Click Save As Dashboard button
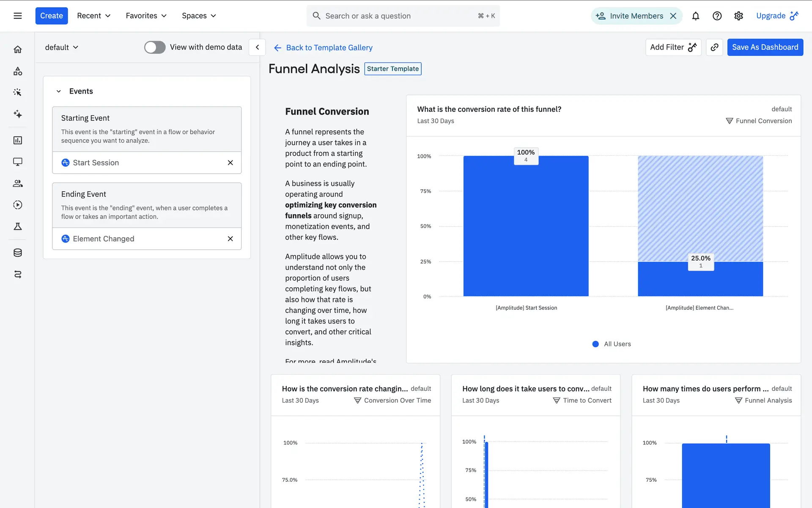The width and height of the screenshot is (812, 508). pyautogui.click(x=765, y=47)
